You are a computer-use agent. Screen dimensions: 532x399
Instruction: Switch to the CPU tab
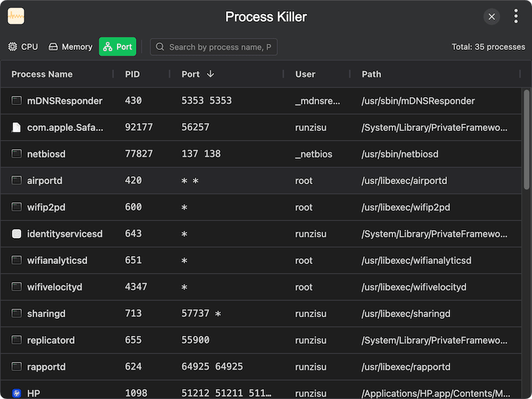[x=23, y=47]
